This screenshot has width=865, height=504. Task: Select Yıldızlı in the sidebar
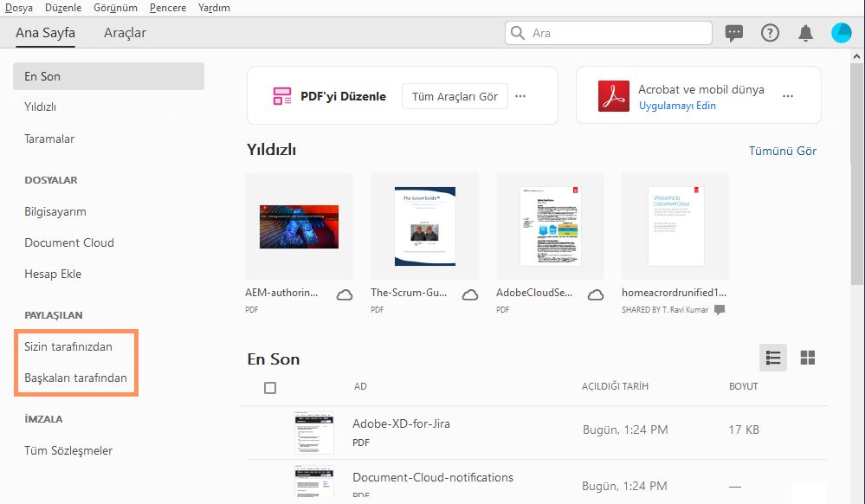(x=41, y=107)
